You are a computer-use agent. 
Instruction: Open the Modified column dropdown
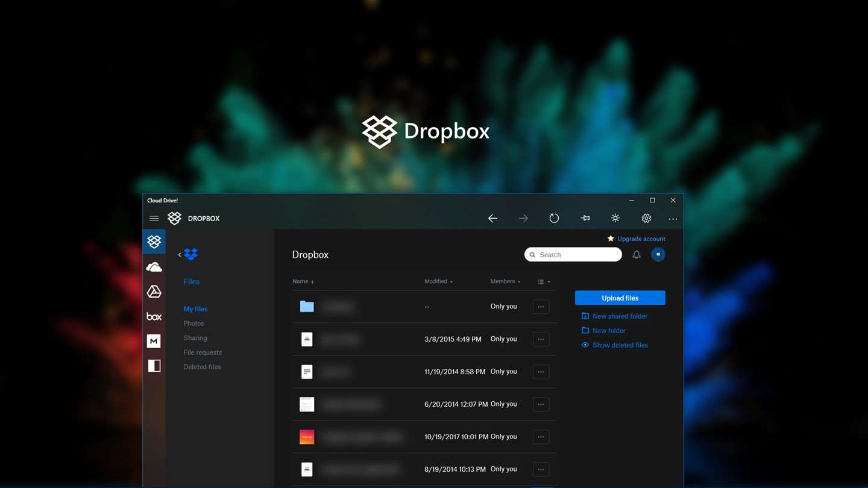438,281
